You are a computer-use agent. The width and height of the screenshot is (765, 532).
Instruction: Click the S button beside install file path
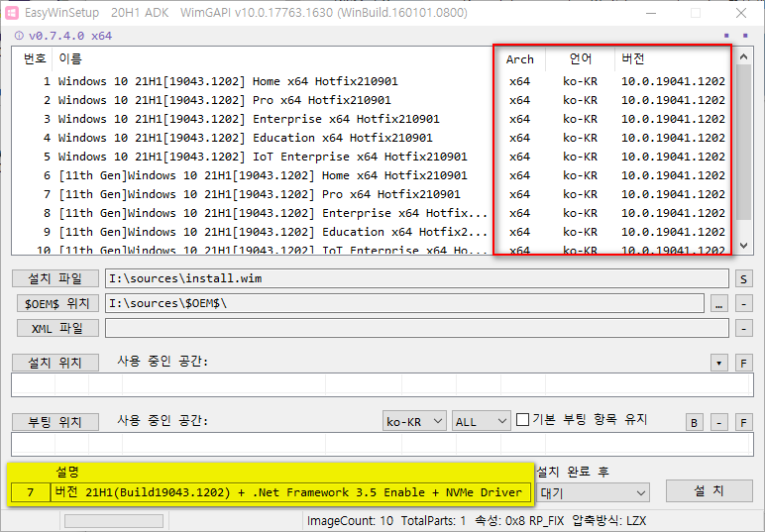[743, 279]
